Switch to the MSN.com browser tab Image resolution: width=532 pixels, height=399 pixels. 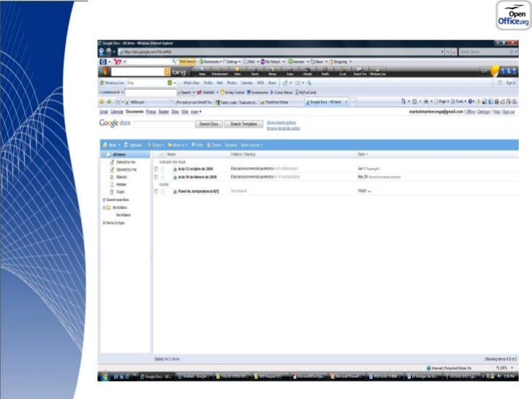(x=147, y=102)
